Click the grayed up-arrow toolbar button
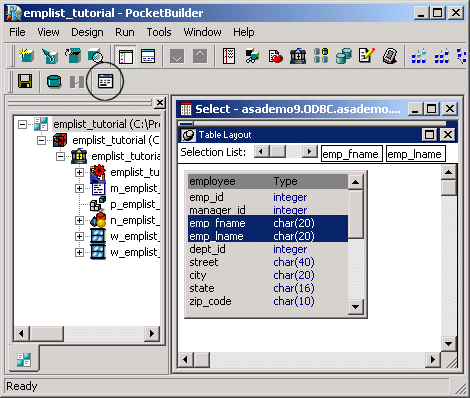This screenshot has height=398, width=470. (200, 56)
